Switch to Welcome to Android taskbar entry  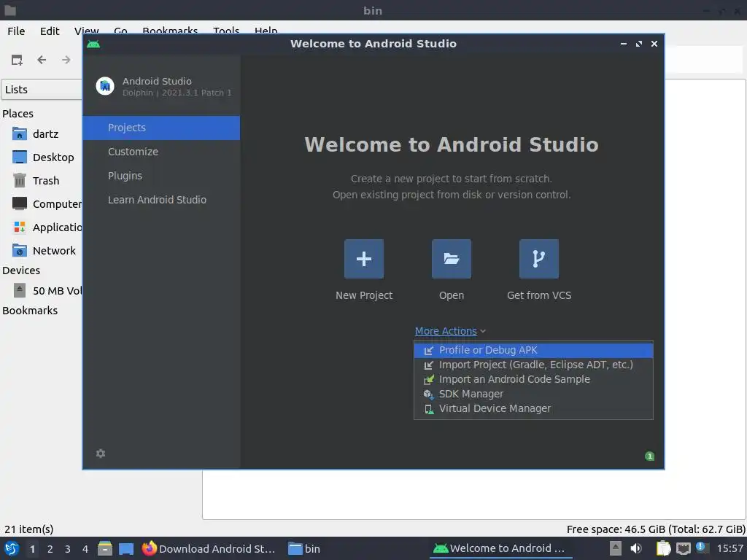pos(500,548)
